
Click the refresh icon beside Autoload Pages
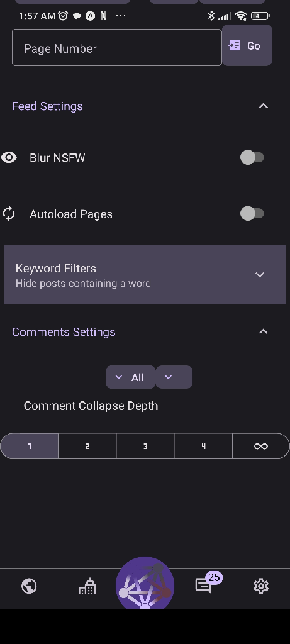click(x=9, y=214)
